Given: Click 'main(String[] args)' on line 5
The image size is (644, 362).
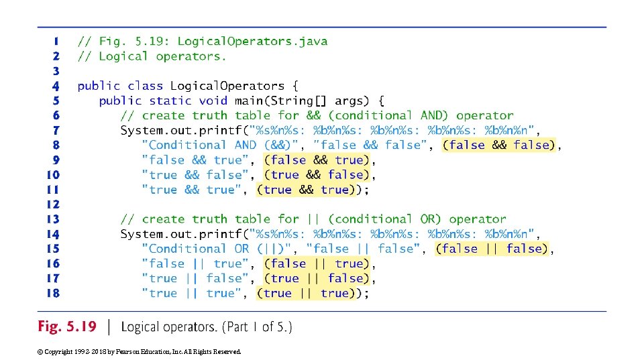Looking at the screenshot, I should (302, 101).
